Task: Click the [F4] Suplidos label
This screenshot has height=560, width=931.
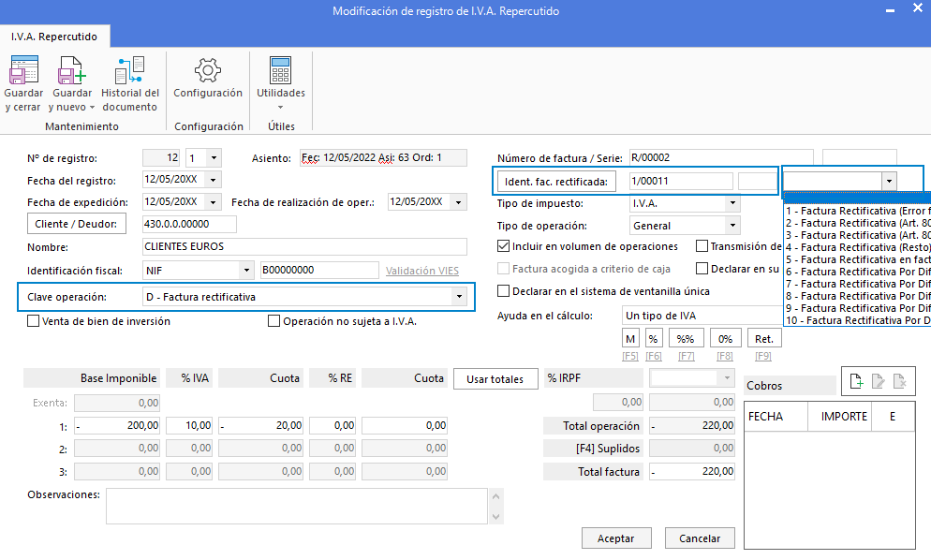Action: (x=593, y=449)
